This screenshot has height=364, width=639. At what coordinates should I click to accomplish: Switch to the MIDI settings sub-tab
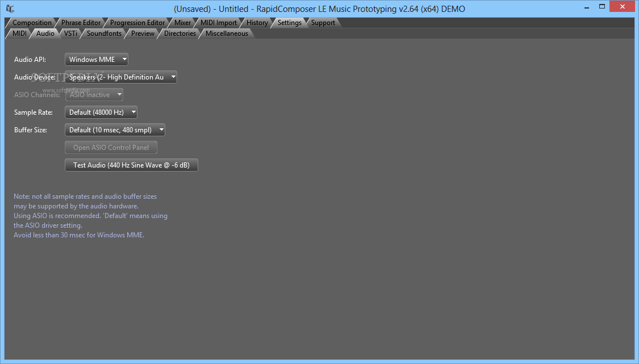(19, 34)
